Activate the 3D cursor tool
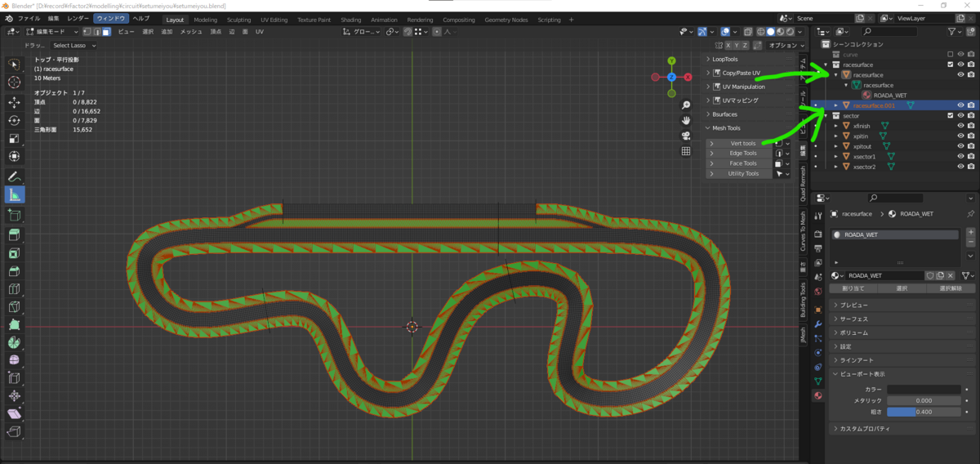980x464 pixels. [x=14, y=83]
